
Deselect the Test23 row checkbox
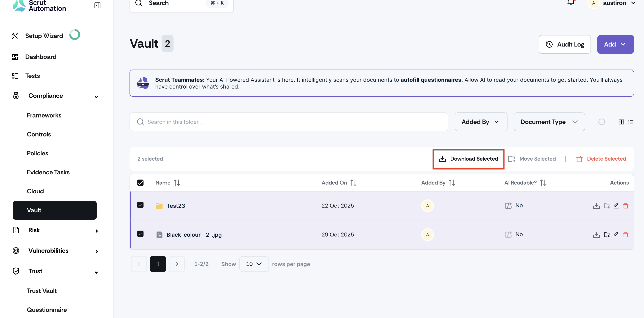click(x=140, y=205)
